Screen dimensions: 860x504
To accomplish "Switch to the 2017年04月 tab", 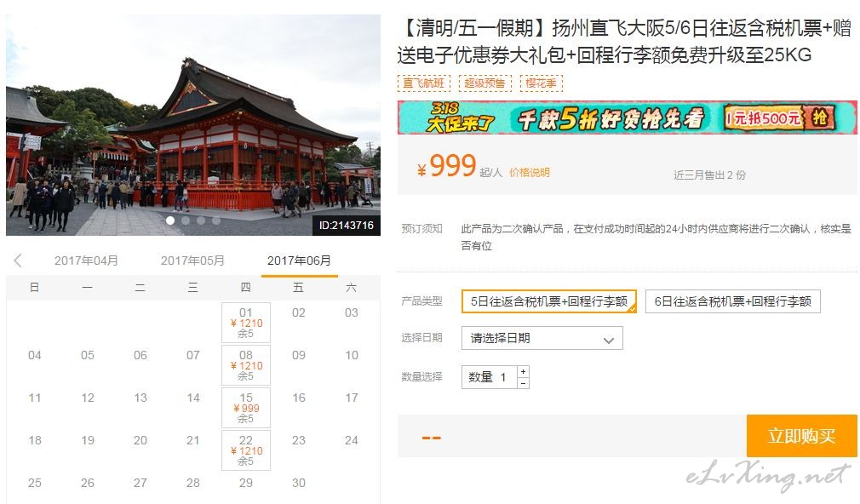I will (86, 261).
